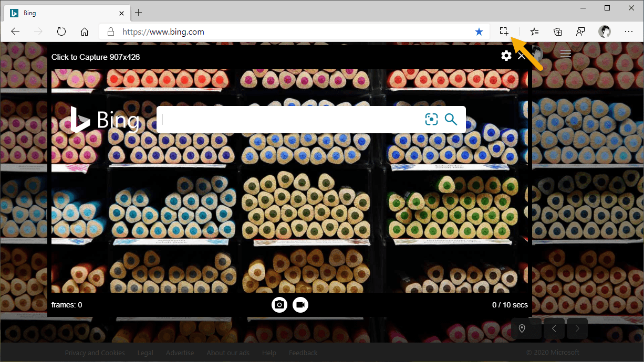
Task: Open the Favorites list
Action: pyautogui.click(x=534, y=31)
